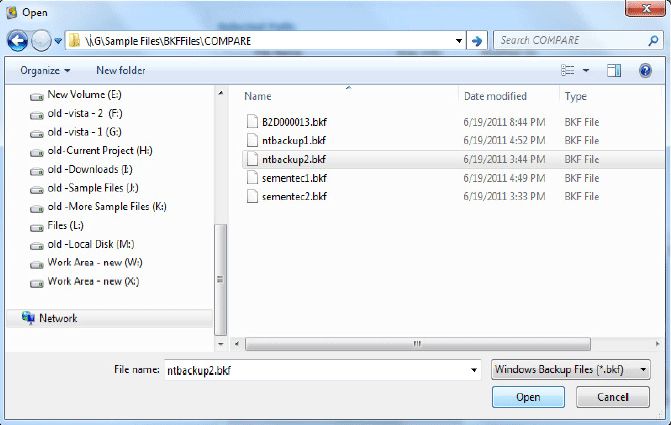This screenshot has width=671, height=425.
Task: Open Network in navigation pane
Action: point(58,318)
